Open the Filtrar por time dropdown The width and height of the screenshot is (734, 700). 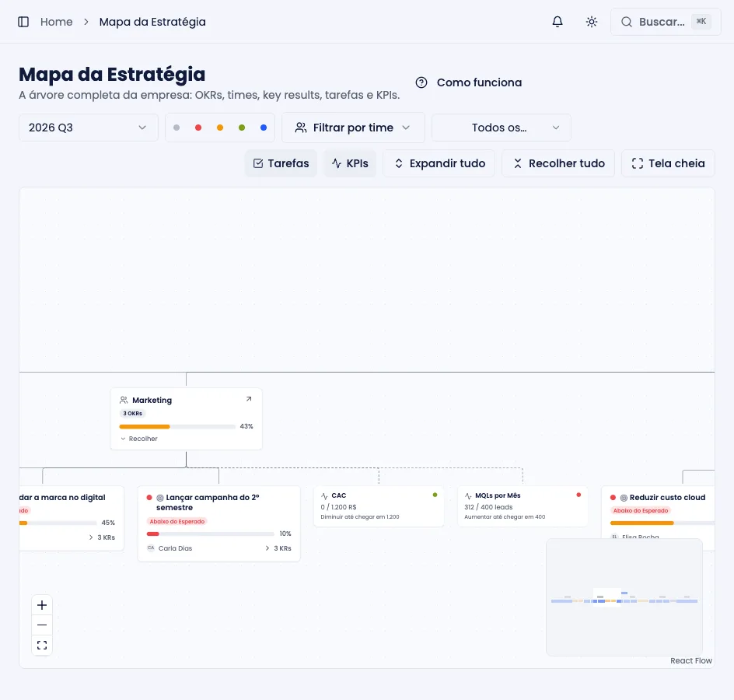coord(353,128)
